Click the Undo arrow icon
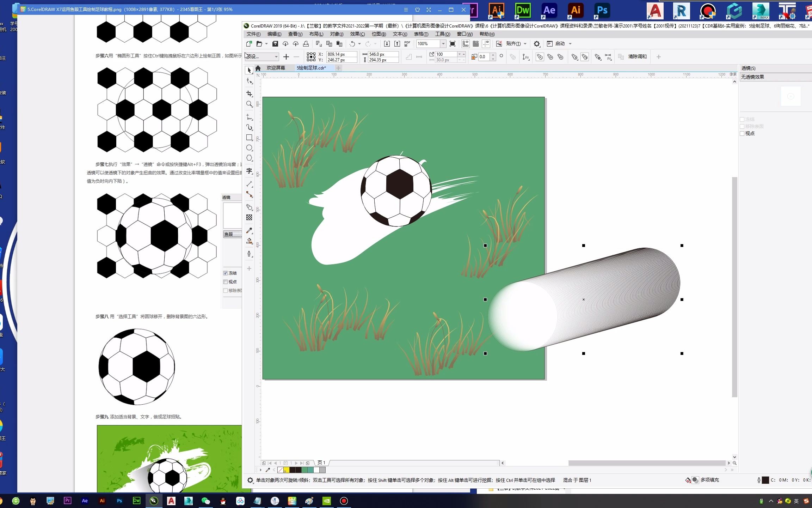812x508 pixels. [x=352, y=44]
